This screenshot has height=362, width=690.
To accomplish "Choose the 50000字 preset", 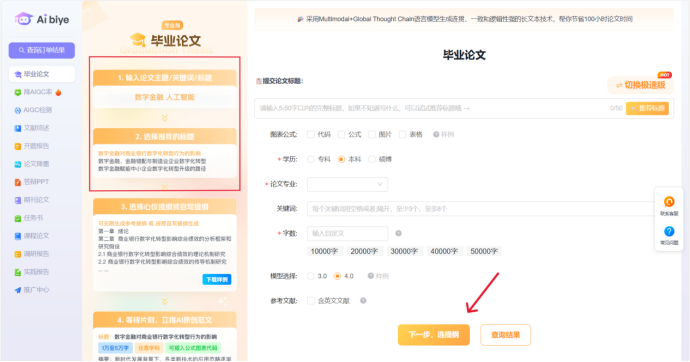I will [x=484, y=251].
